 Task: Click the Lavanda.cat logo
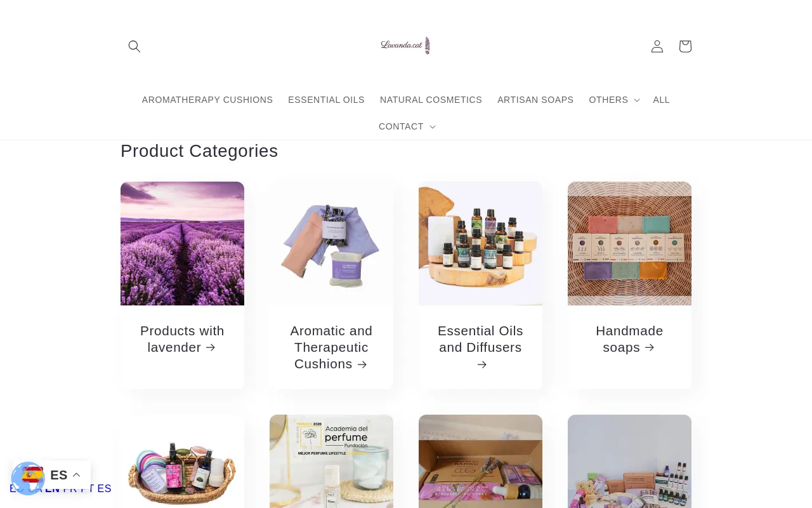click(x=406, y=46)
